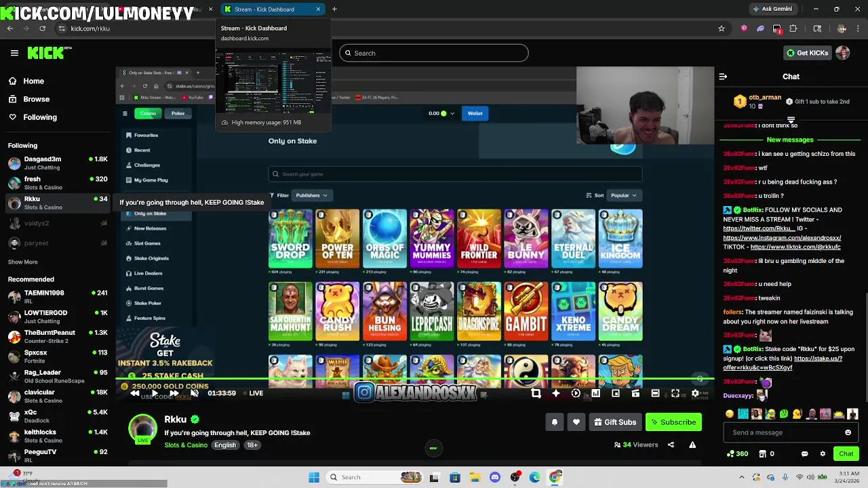This screenshot has height=488, width=868.
Task: Click the Subscribe button
Action: [x=673, y=422]
